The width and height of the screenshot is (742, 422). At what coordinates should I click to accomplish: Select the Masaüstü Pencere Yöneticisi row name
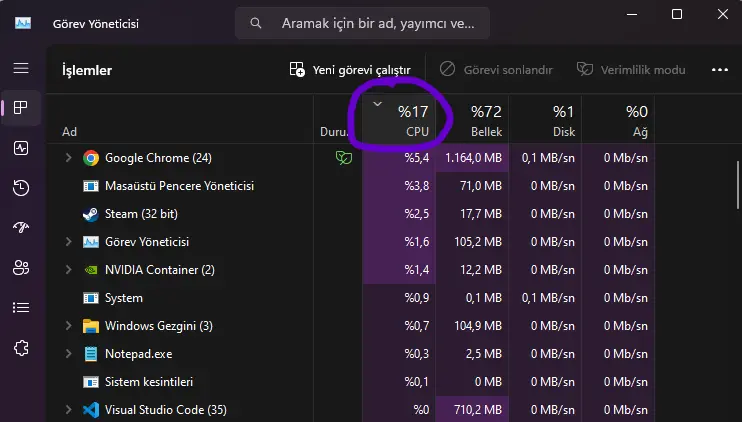pos(179,186)
